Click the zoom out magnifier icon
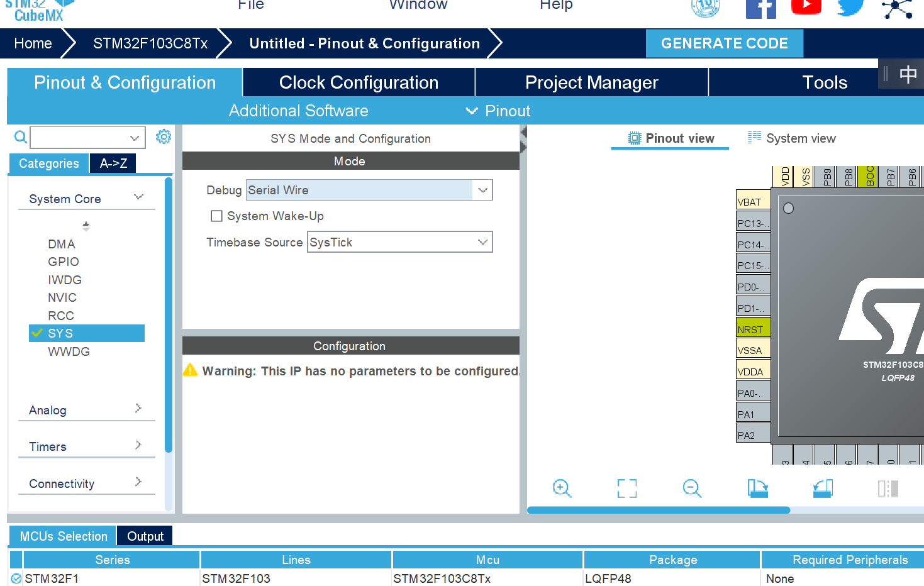This screenshot has height=586, width=924. [692, 489]
